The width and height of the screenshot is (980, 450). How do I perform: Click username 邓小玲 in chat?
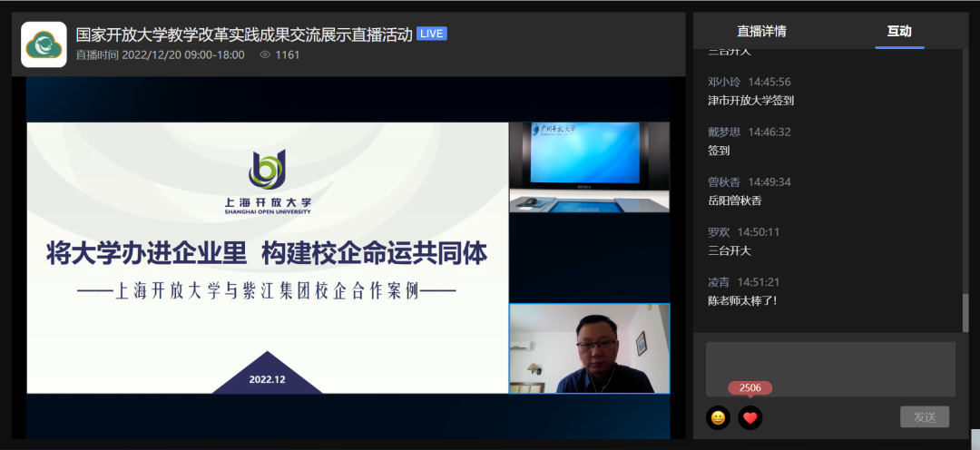click(x=724, y=82)
